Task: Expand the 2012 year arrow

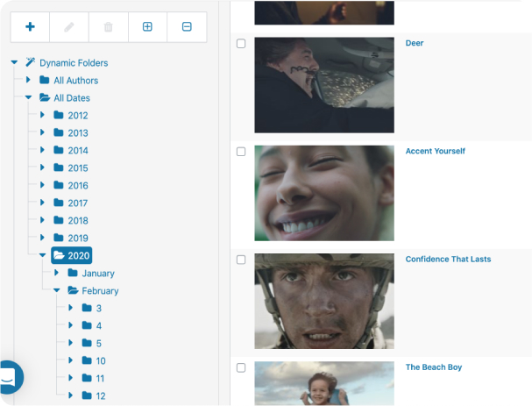Action: pos(42,115)
